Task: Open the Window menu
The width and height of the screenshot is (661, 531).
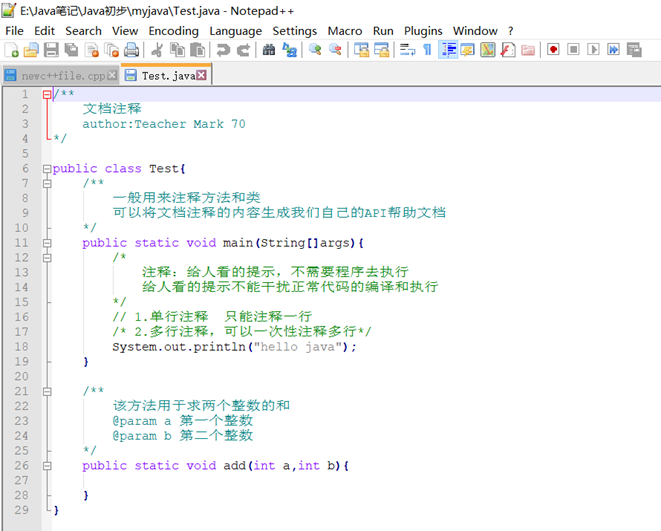Action: coord(475,31)
